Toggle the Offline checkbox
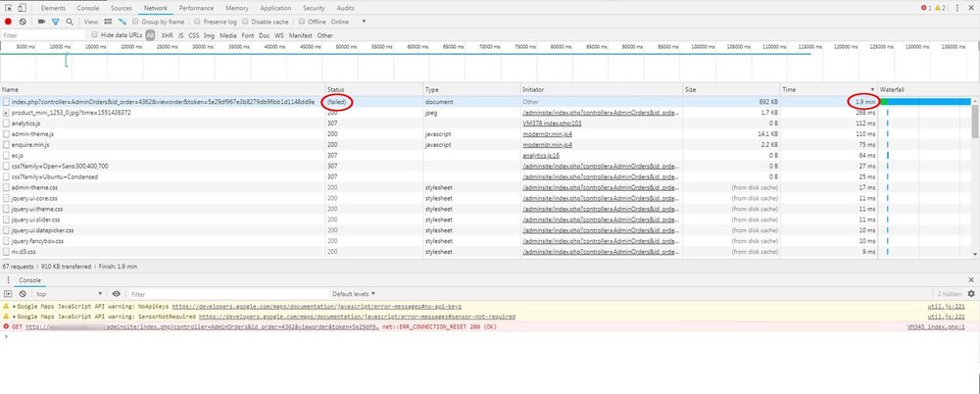The image size is (980, 394). pyautogui.click(x=302, y=22)
